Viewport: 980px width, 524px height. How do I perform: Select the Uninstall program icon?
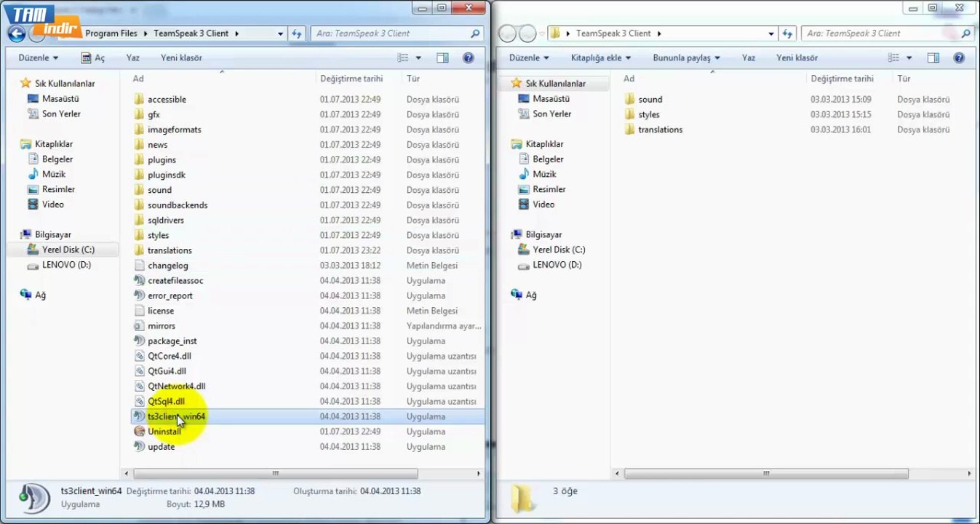[x=140, y=432]
